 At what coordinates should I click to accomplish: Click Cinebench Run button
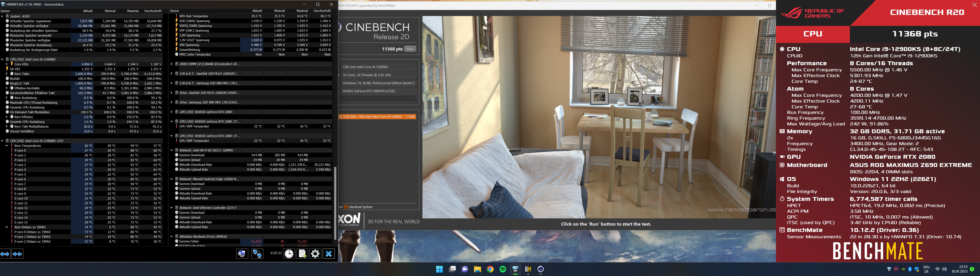(410, 49)
